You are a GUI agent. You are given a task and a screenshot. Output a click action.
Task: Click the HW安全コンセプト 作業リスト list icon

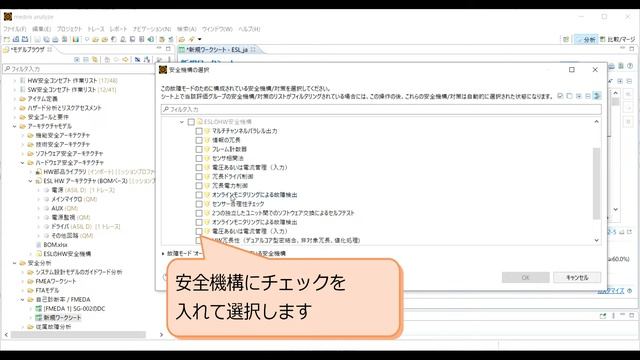point(22,80)
